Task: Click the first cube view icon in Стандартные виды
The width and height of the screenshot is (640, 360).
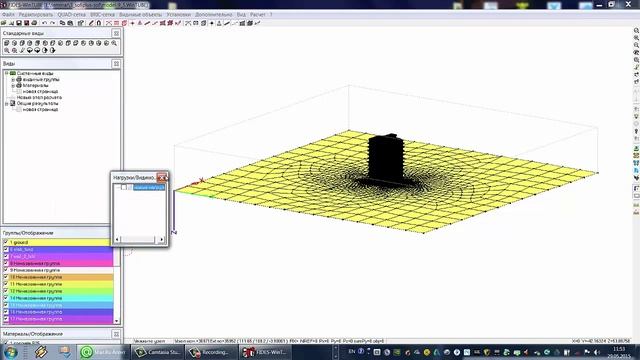Action: point(7,43)
